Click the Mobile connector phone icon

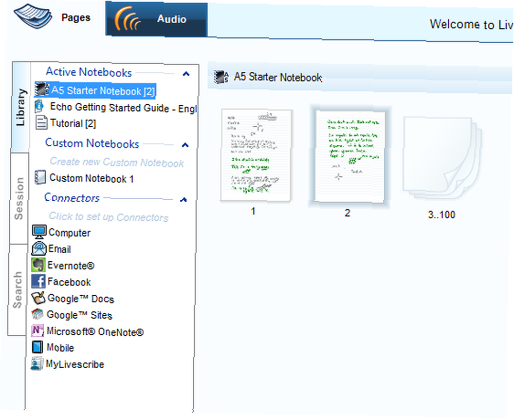point(37,347)
